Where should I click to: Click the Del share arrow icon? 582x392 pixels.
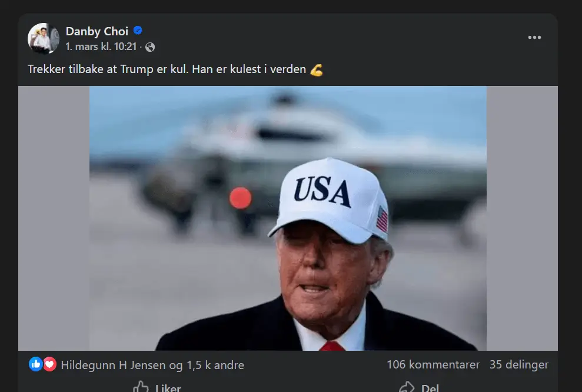coord(407,387)
